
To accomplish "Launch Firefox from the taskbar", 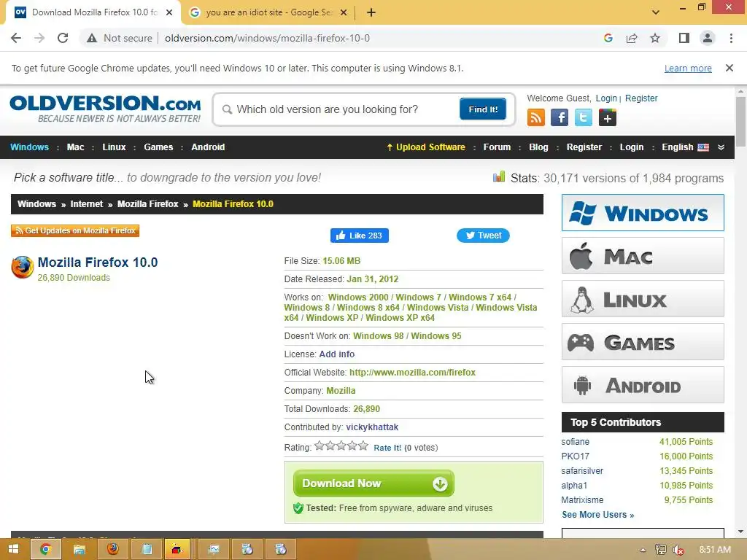I will (113, 549).
